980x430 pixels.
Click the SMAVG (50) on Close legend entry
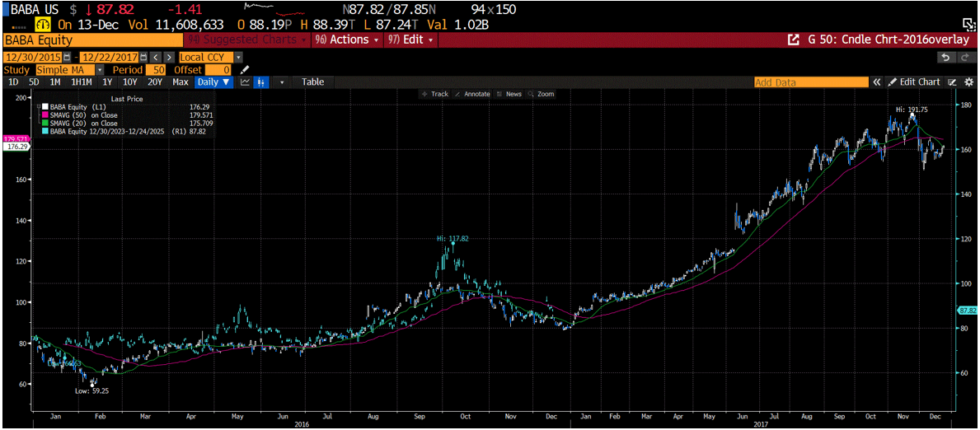[x=84, y=115]
